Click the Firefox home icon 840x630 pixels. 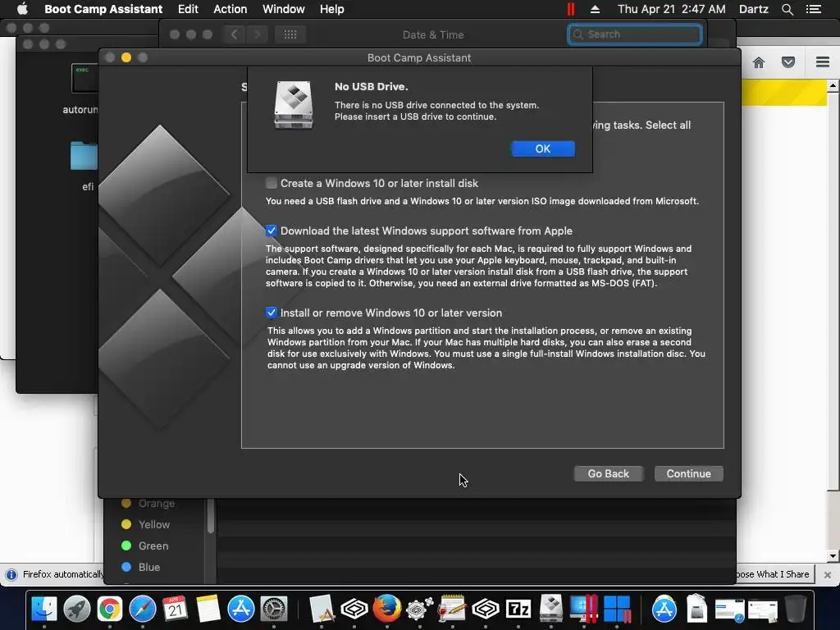[759, 62]
